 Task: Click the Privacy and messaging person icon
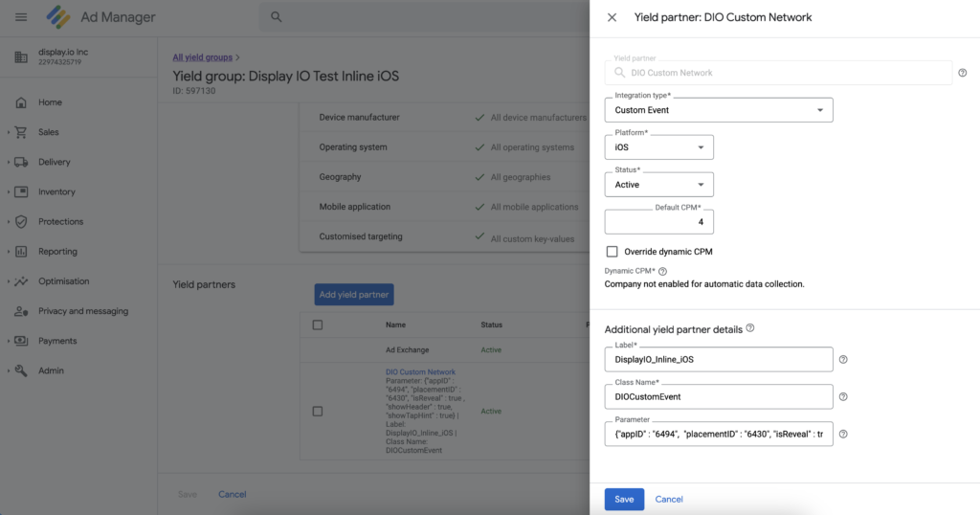pyautogui.click(x=21, y=311)
